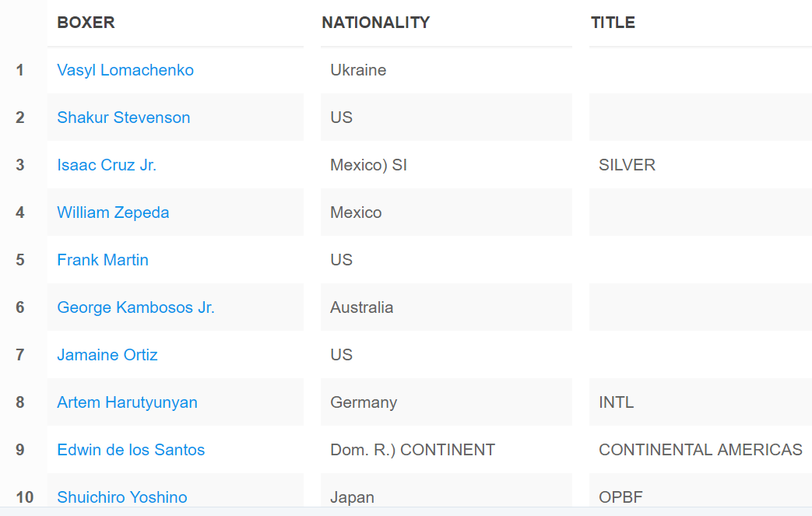Viewport: 812px width, 516px height.
Task: Click the BOXER column header
Action: pyautogui.click(x=86, y=23)
